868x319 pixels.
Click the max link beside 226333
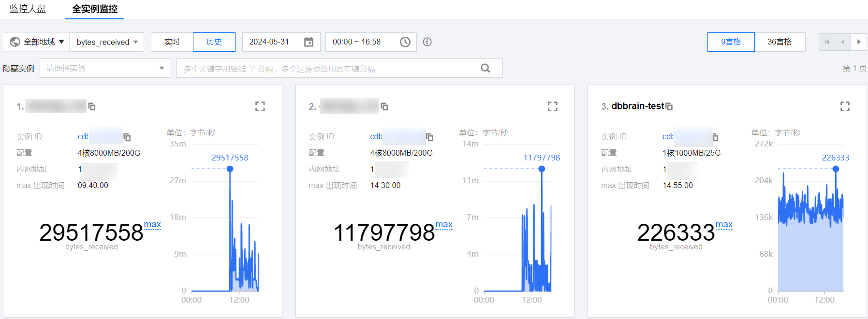(x=724, y=225)
